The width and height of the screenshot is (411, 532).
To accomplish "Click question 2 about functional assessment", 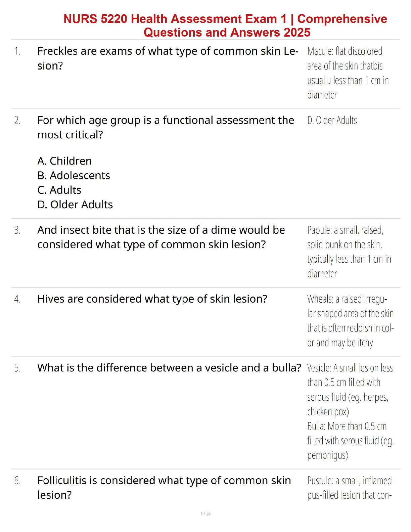I will coord(166,127).
